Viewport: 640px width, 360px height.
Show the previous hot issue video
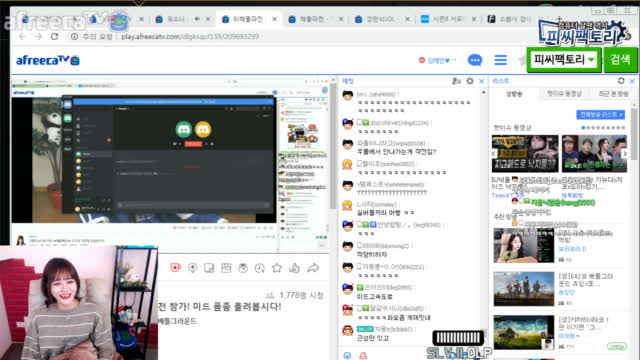493,154
